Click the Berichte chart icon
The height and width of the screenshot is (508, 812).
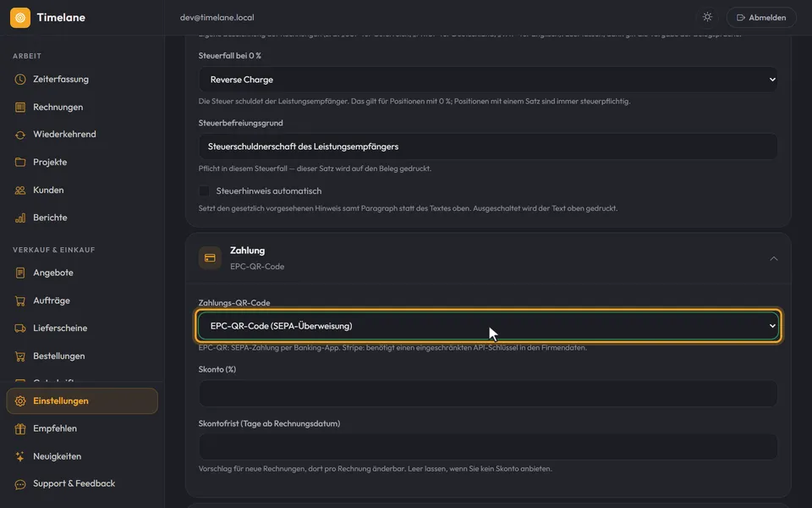click(x=20, y=218)
